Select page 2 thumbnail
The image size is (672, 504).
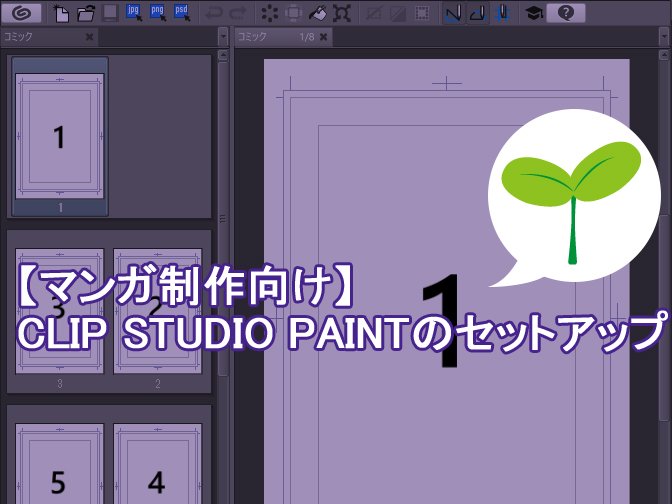(x=158, y=312)
